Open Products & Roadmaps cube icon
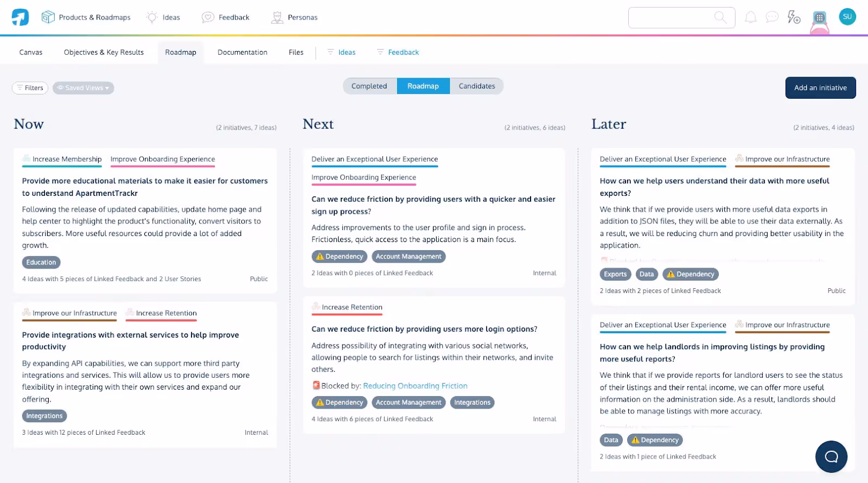Image resolution: width=868 pixels, height=483 pixels. 48,17
